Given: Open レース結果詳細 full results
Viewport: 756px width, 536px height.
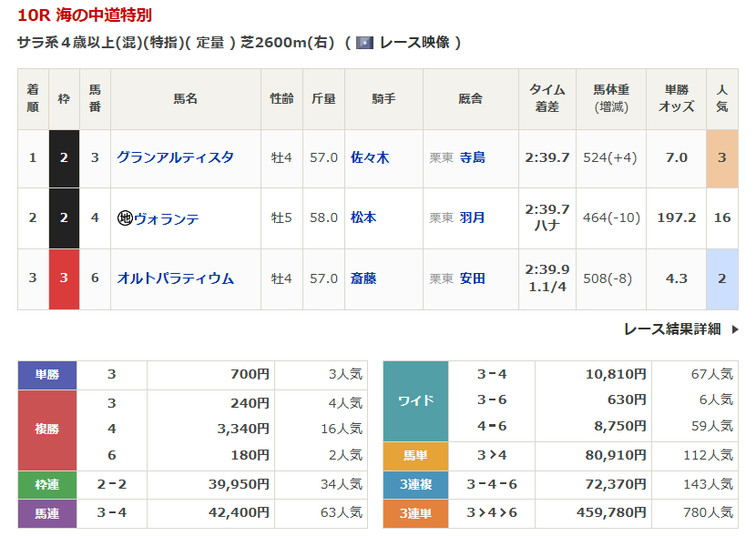Looking at the screenshot, I should point(671,329).
